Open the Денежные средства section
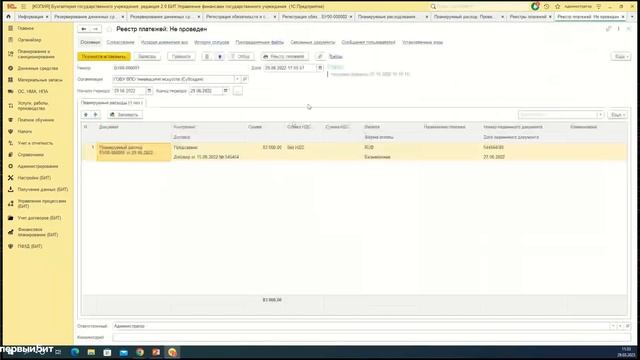The image size is (640, 360). click(x=37, y=68)
